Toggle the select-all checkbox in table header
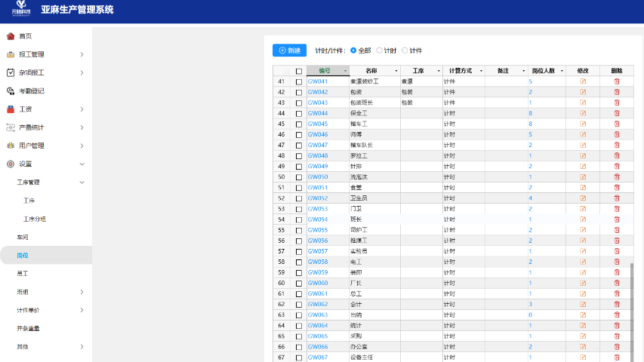Viewport: 644px width, 362px height. [x=298, y=71]
